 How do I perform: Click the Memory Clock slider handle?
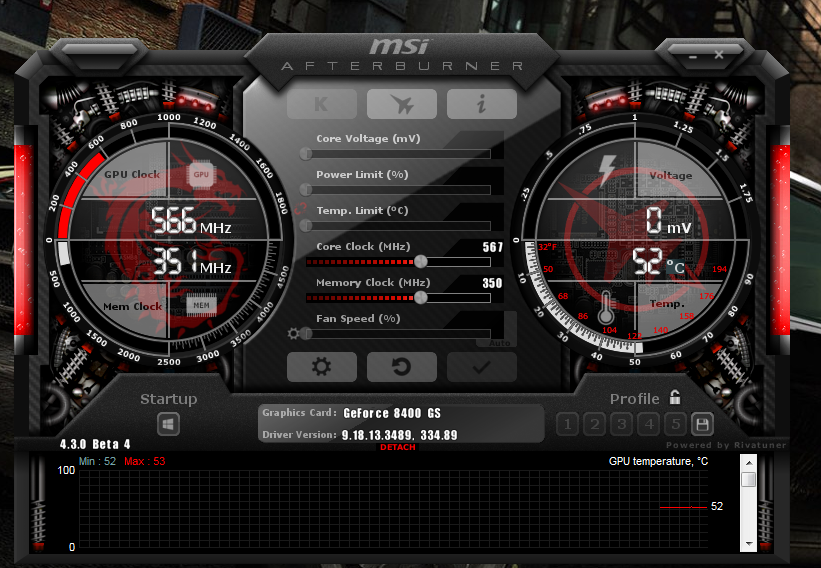click(420, 297)
